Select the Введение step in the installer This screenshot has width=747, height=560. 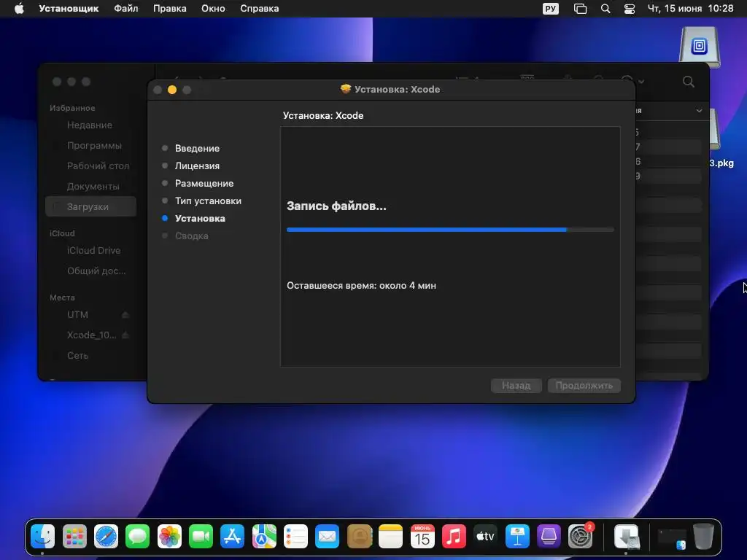tap(197, 148)
